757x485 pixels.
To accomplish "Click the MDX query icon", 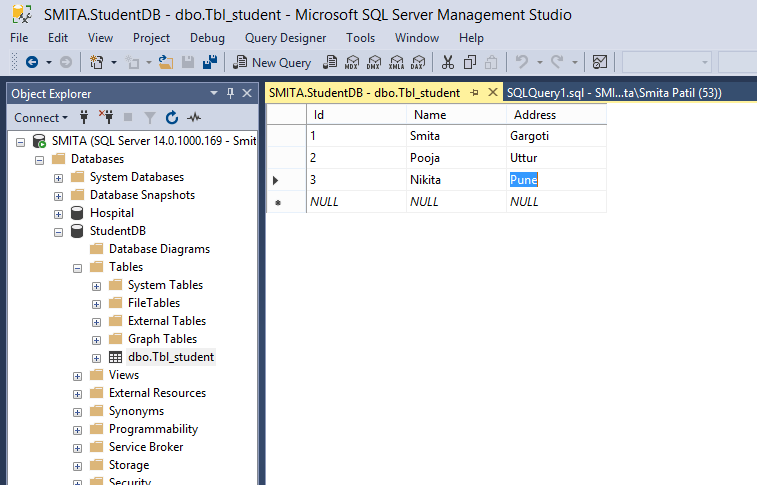I will tap(352, 62).
